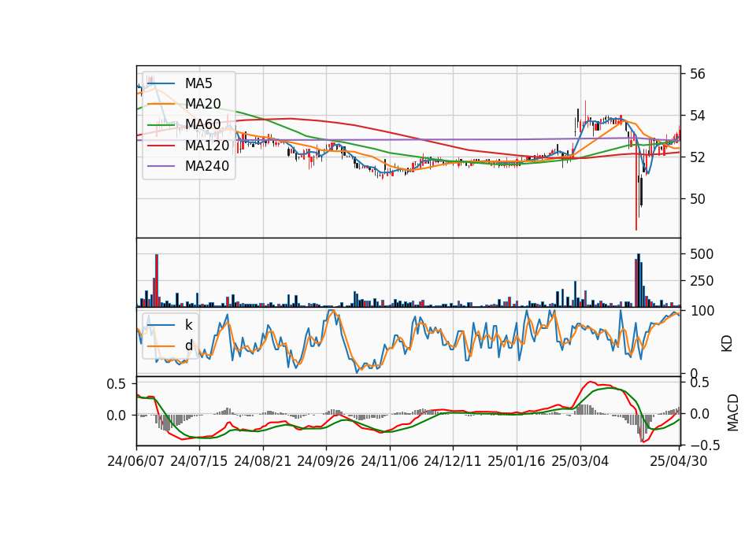
Task: Click the MA120 legend label
Action: tap(207, 145)
